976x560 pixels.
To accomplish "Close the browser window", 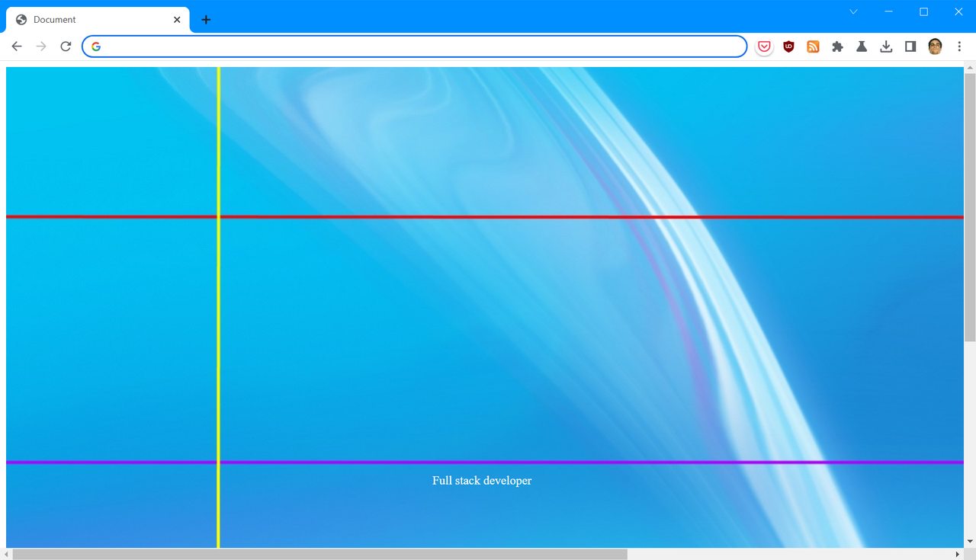I will (958, 11).
